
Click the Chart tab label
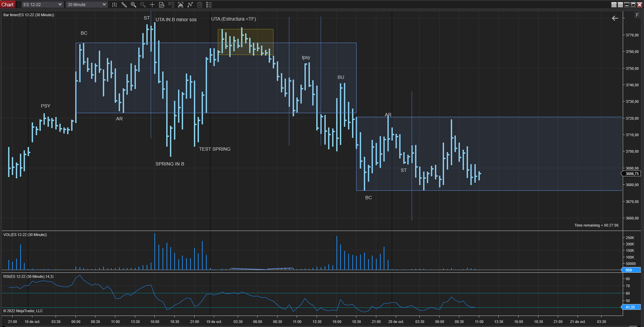coord(8,4)
